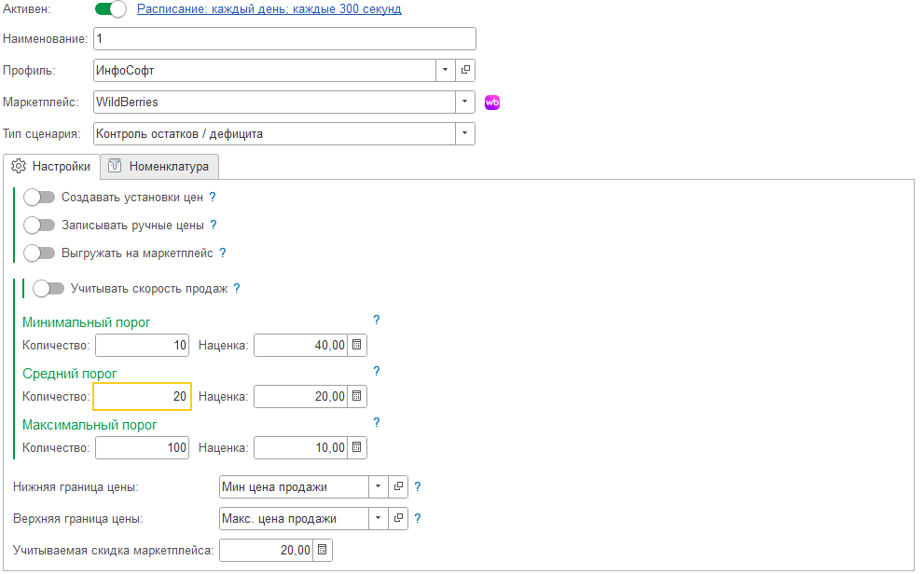Enable Создавать установки цен switch

(x=39, y=198)
